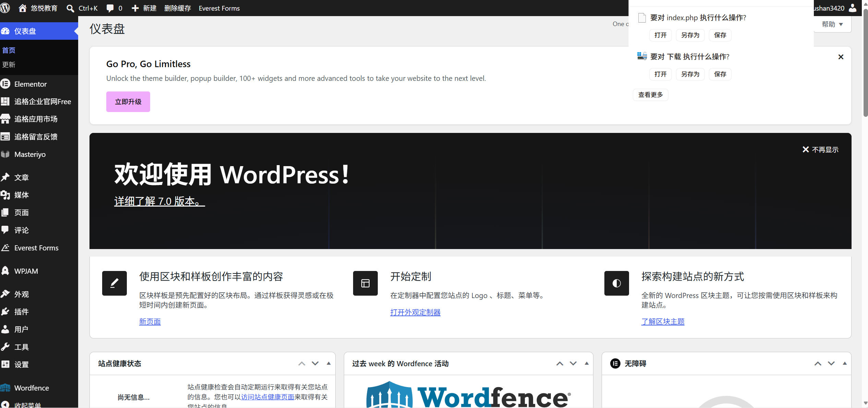This screenshot has height=408, width=868.
Task: Click 保存 for index.php download
Action: coord(720,35)
